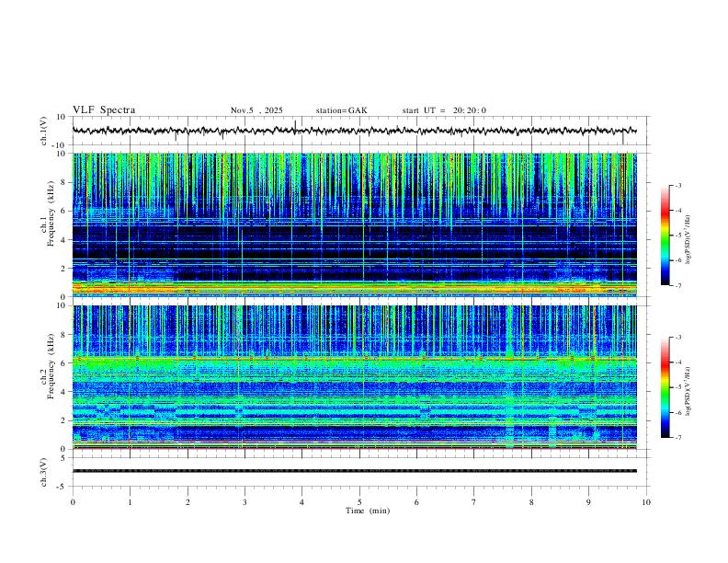The image size is (728, 563).
Task: Click the ch.1 "Frequency (kHz)" axis label
Action: (51, 213)
